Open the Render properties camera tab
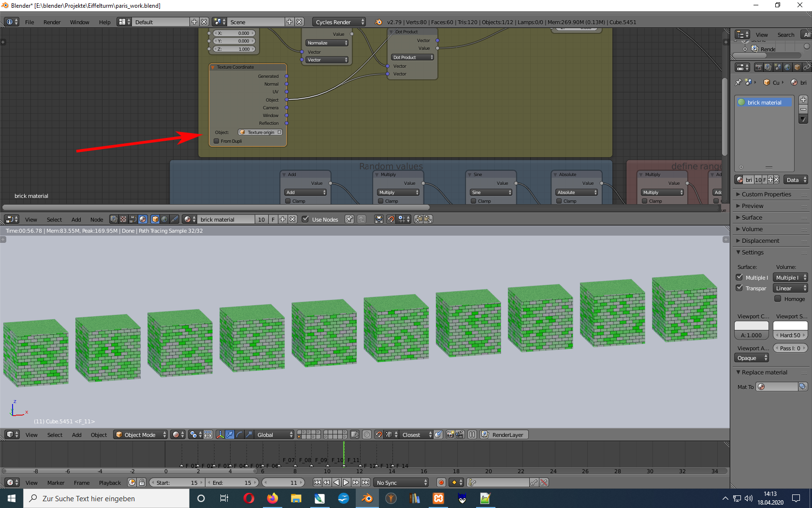Screen dimensions: 812x508 pos(758,67)
